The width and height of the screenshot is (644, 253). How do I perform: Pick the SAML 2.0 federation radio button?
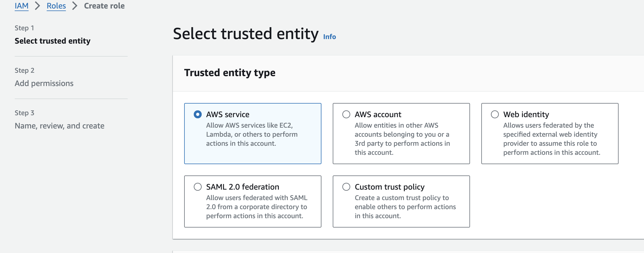pyautogui.click(x=198, y=187)
